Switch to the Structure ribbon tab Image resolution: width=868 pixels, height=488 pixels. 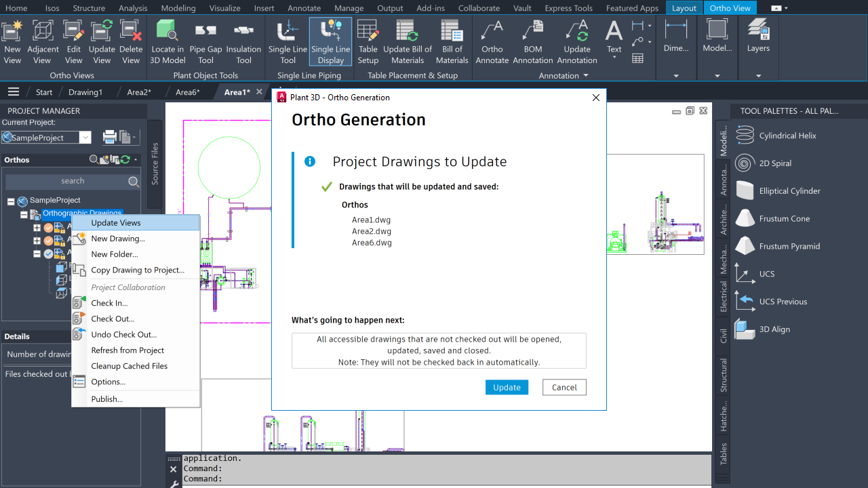89,8
